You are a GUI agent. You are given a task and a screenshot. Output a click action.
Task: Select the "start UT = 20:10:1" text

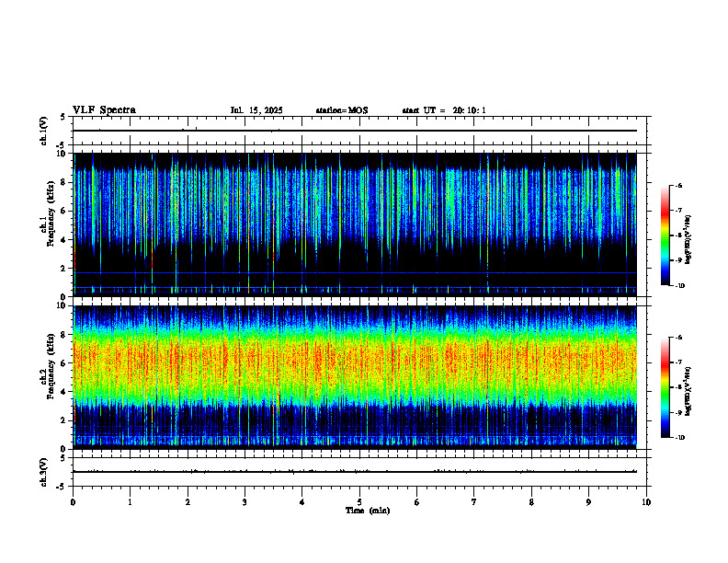[x=444, y=110]
